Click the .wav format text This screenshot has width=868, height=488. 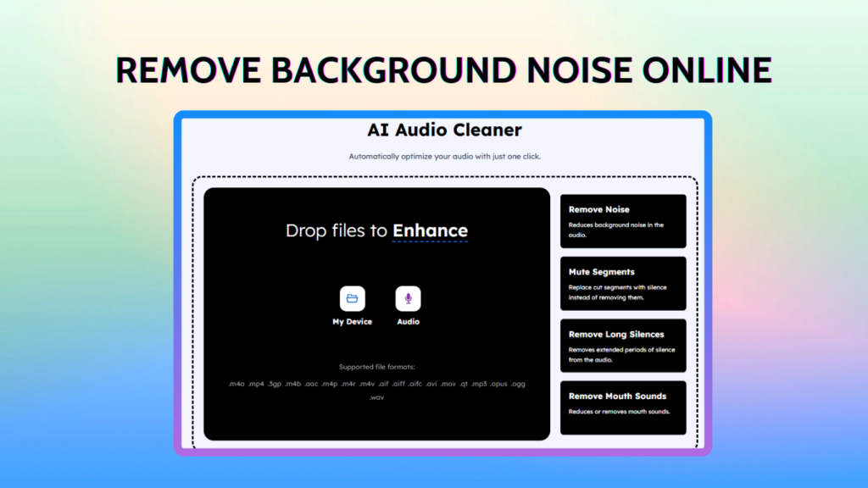[x=376, y=397]
